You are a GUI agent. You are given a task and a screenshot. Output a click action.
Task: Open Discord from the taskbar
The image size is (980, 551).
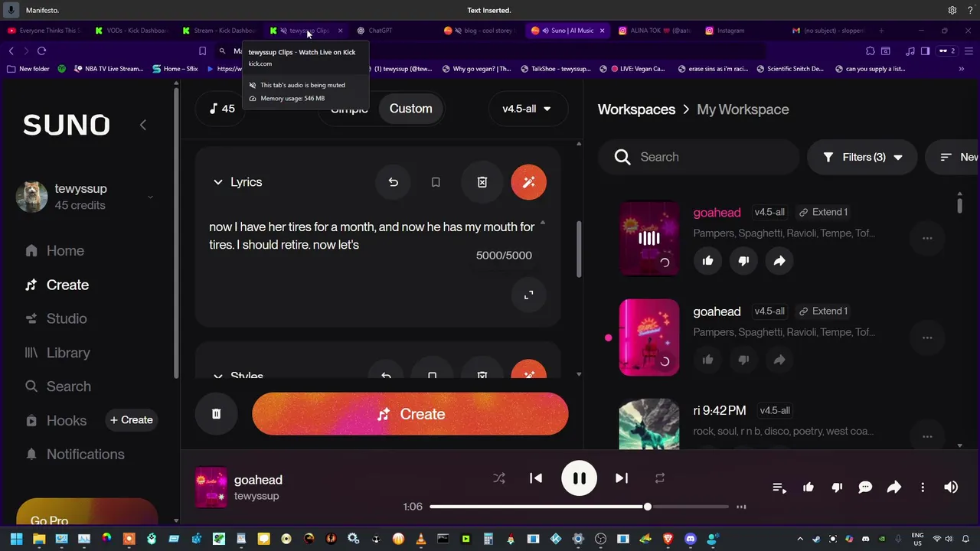pos(691,539)
